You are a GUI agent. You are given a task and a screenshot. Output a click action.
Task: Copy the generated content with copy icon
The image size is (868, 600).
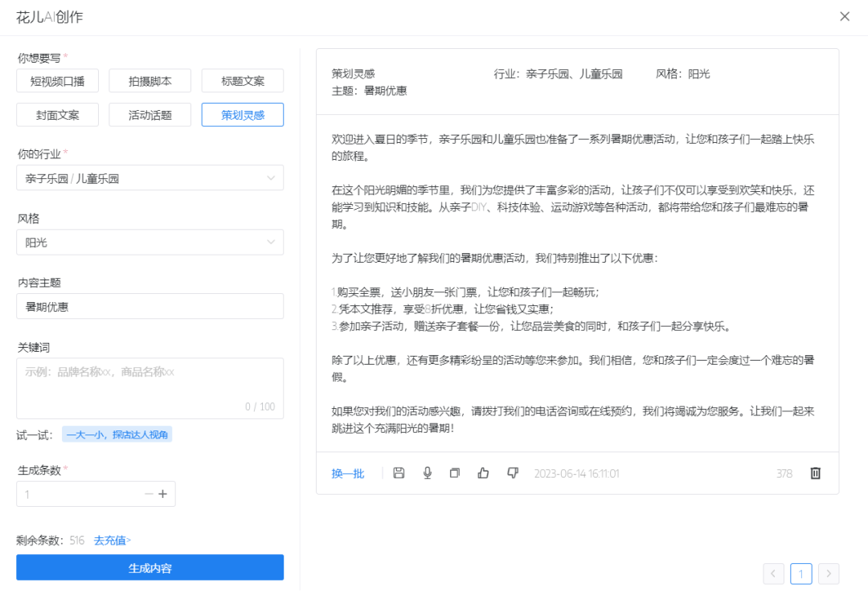pyautogui.click(x=454, y=473)
